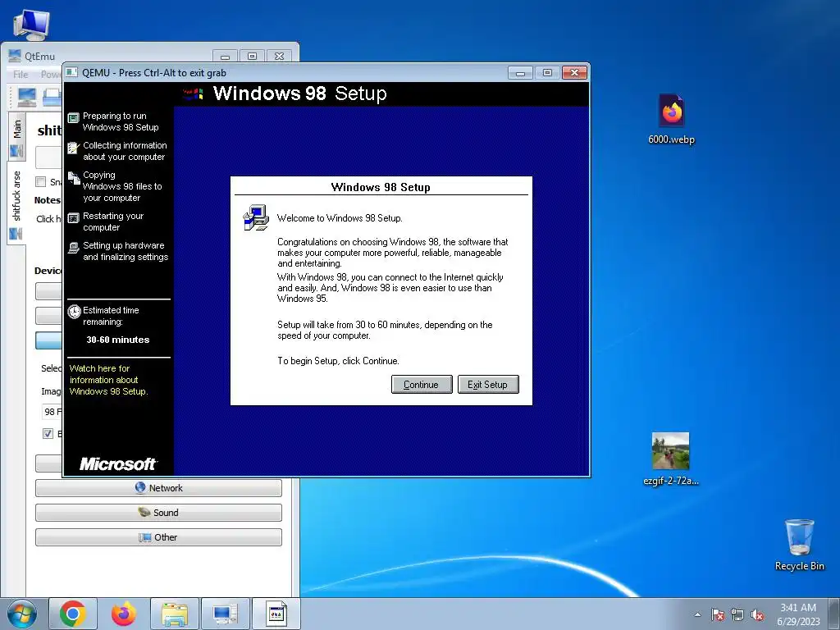Toggle the Snapshot checkbox in QtEmu

point(41,181)
